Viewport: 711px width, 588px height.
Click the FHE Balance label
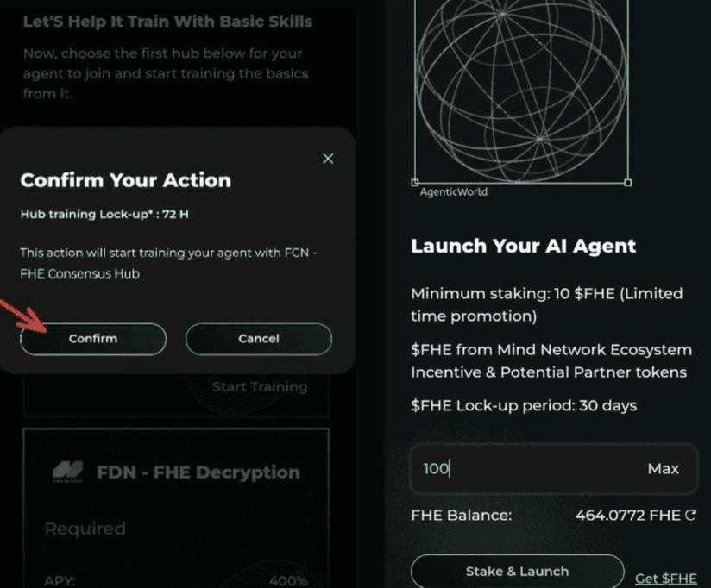(x=461, y=515)
